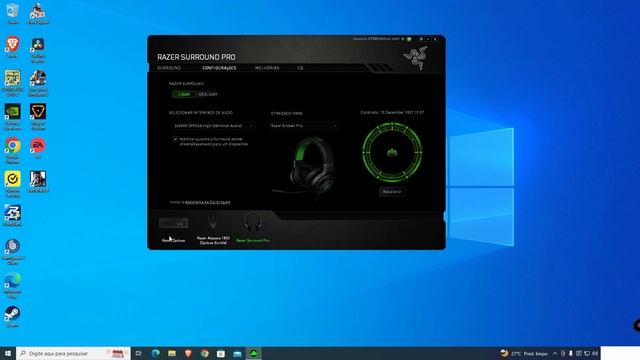The width and height of the screenshot is (640, 360).
Task: Open the DaVinci Resolve desktop shortcut
Action: pos(38,50)
